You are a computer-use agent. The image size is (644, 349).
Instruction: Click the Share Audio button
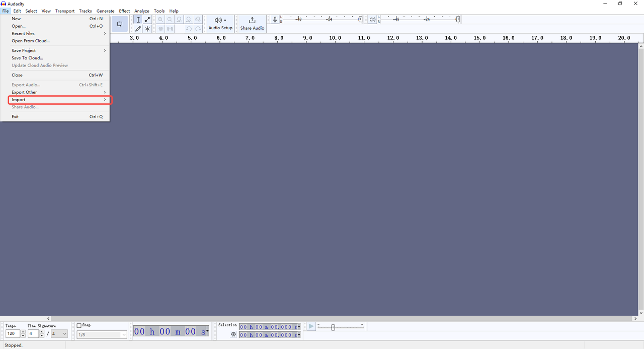(252, 24)
